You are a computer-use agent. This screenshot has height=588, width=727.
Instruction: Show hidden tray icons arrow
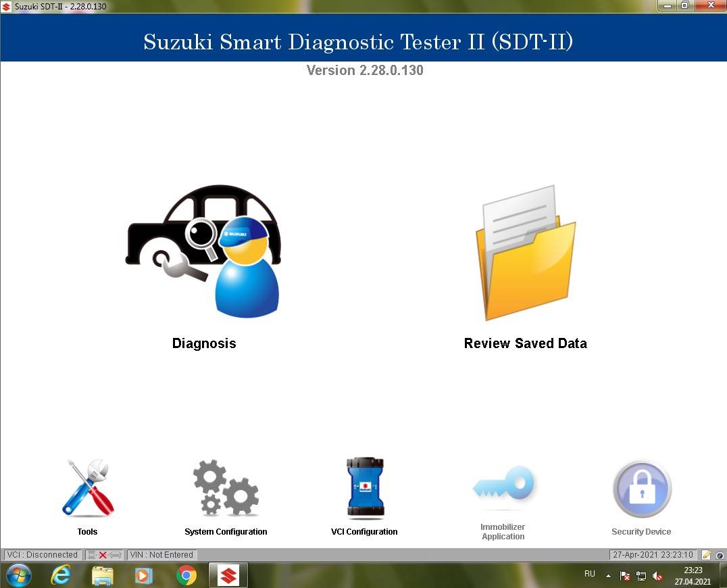608,576
